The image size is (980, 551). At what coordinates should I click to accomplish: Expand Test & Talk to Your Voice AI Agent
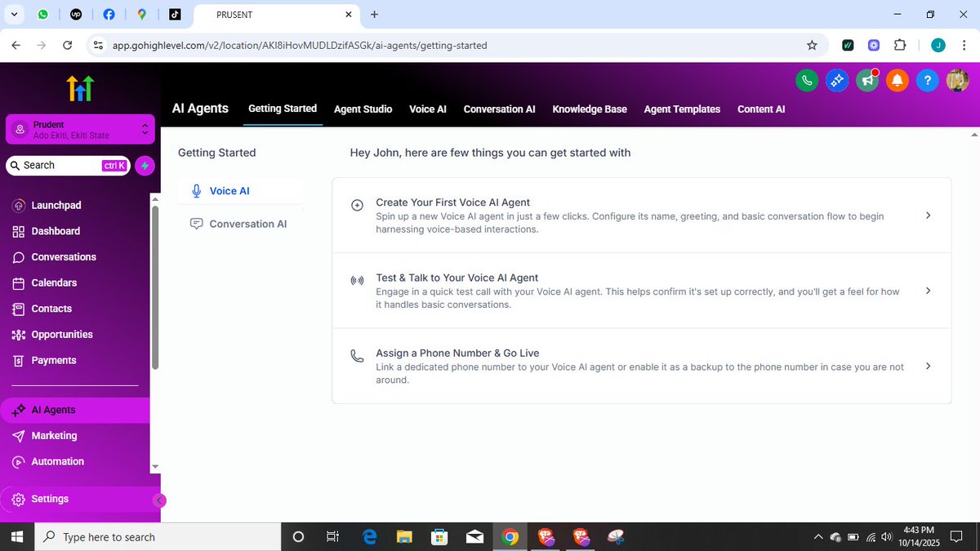coord(642,291)
